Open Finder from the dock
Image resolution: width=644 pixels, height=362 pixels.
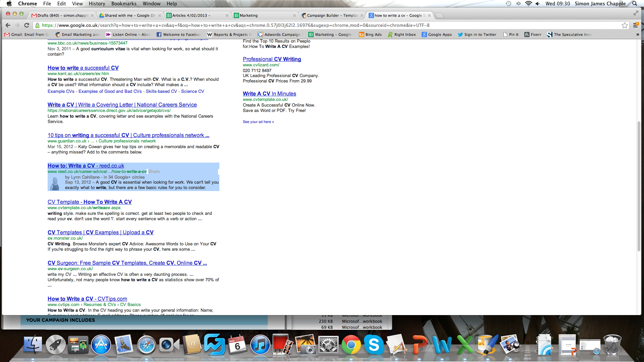click(33, 345)
